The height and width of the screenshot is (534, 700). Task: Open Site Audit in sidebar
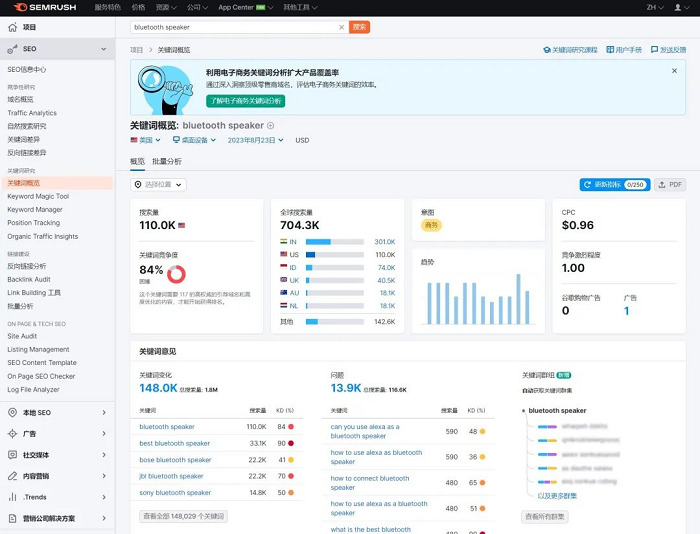tap(22, 336)
